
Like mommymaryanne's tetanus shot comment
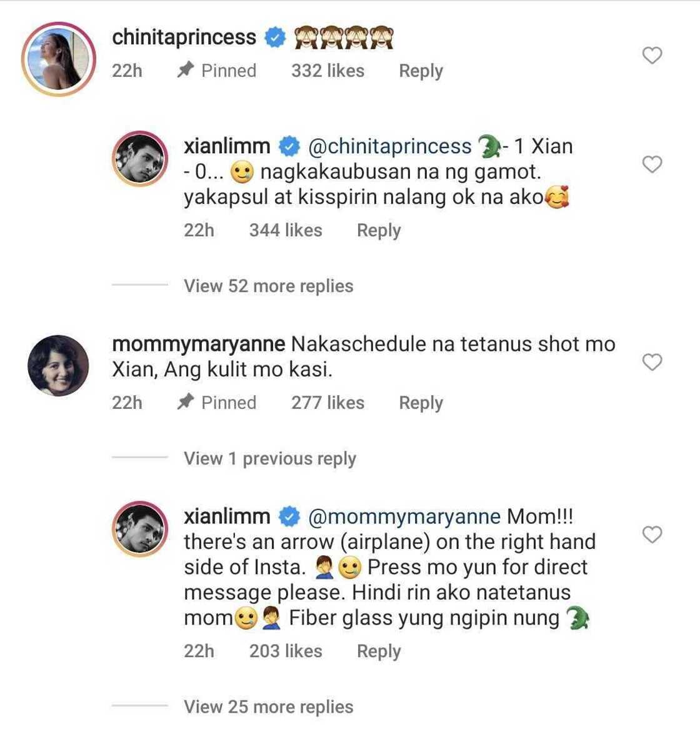[652, 362]
